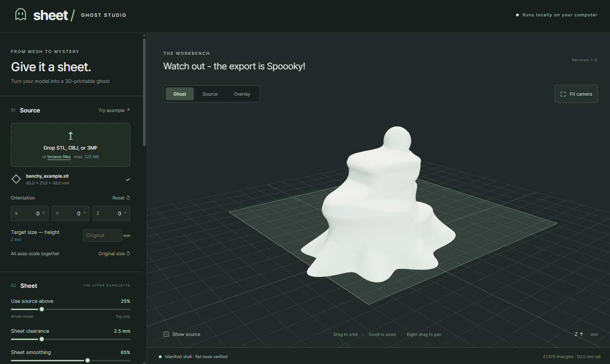Click the 65% smoothing value
This screenshot has height=364, width=610.
coord(125,352)
